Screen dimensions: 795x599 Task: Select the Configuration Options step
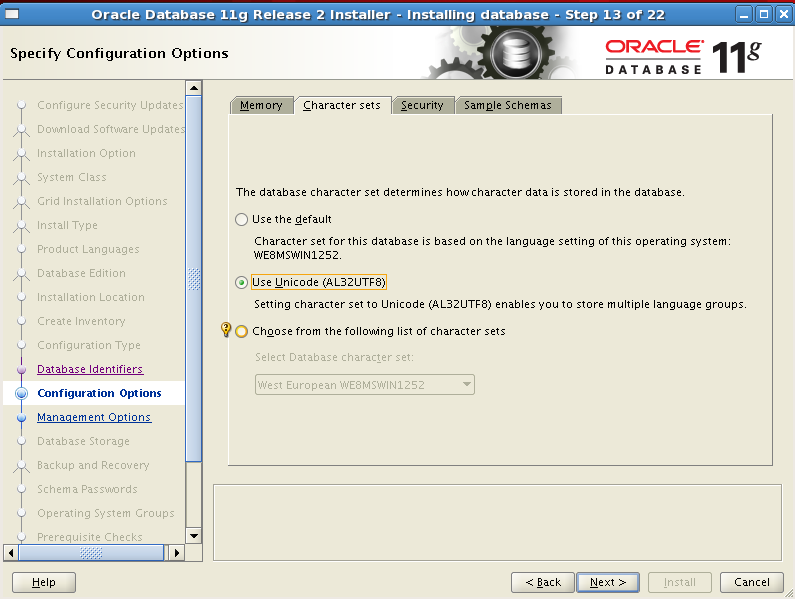tap(99, 393)
